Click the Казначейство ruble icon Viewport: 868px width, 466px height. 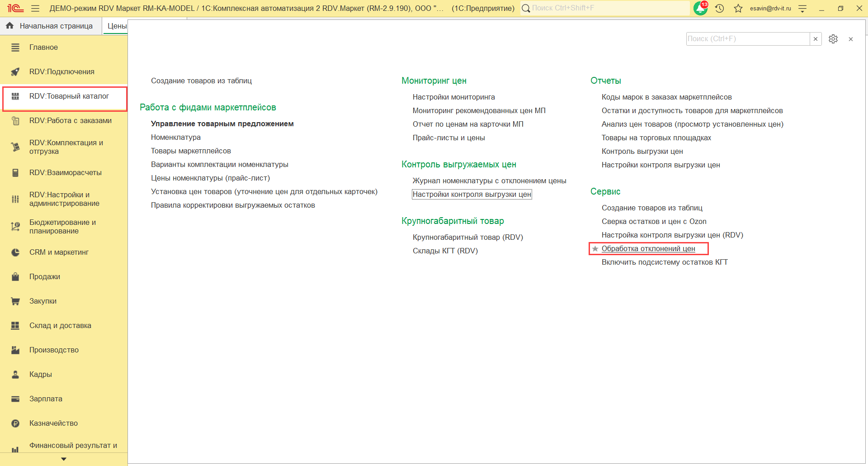coord(15,423)
